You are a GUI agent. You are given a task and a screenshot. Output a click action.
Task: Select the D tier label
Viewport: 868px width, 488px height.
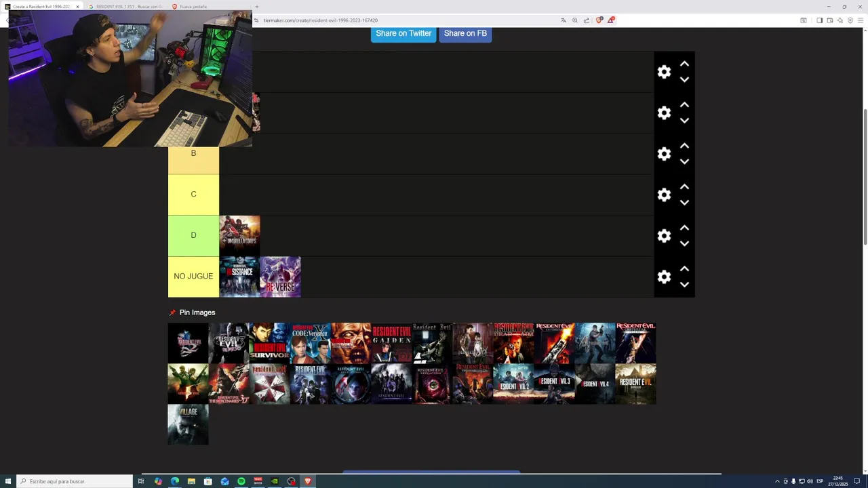coord(193,235)
